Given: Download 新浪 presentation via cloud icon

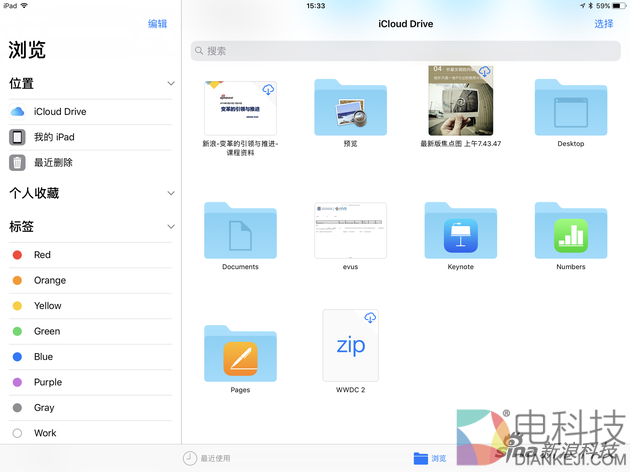Looking at the screenshot, I should pyautogui.click(x=268, y=89).
